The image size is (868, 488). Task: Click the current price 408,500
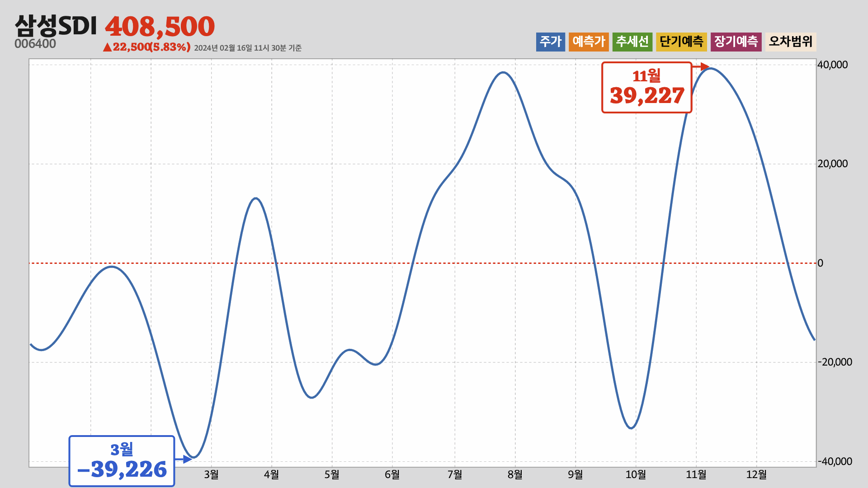click(x=160, y=27)
